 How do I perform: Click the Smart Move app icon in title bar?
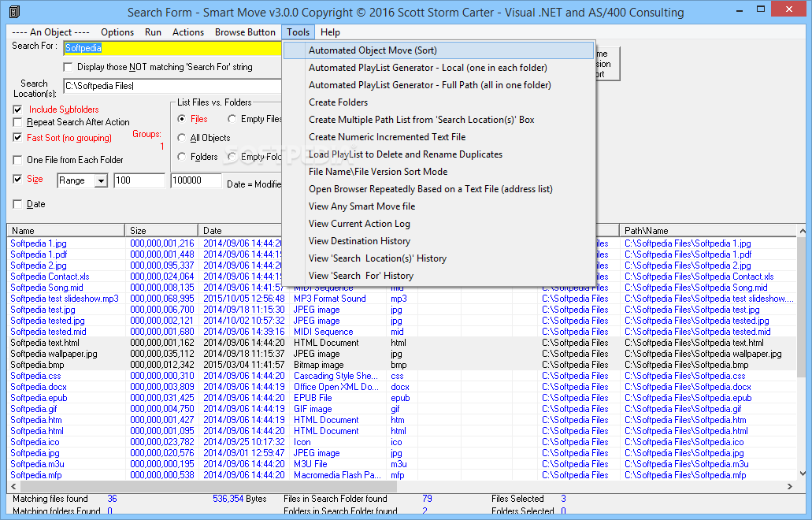tap(14, 12)
